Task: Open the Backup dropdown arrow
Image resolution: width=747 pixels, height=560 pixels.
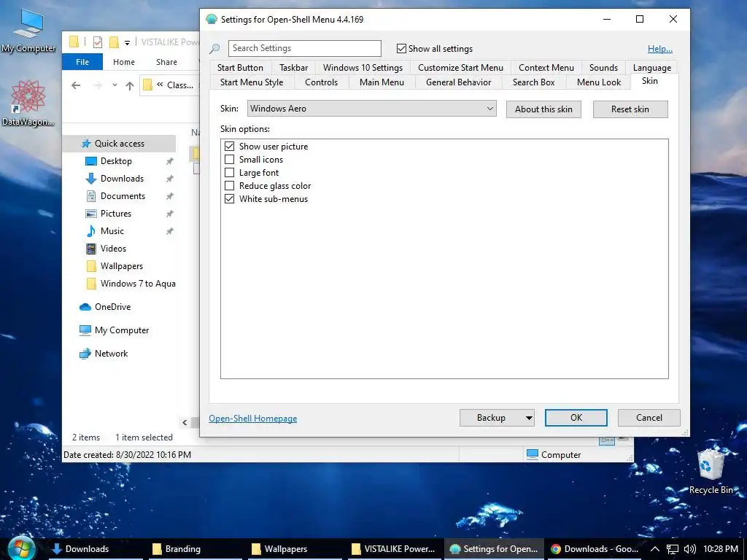Action: coord(529,418)
